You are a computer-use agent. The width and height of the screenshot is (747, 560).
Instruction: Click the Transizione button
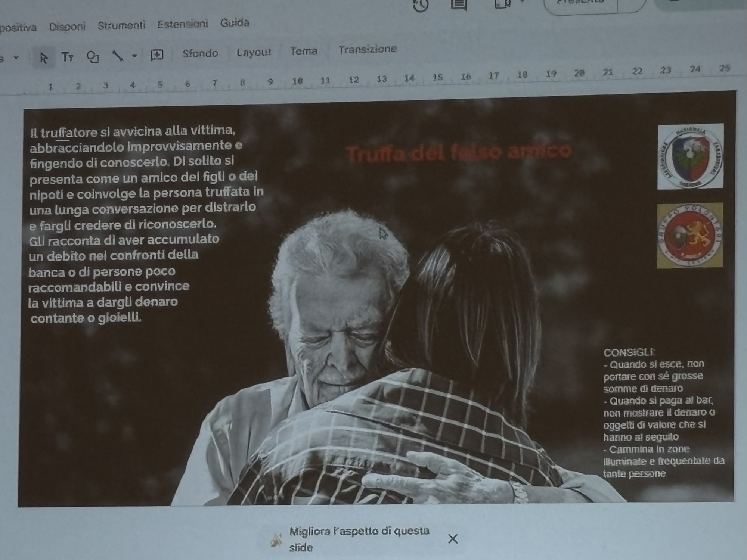tap(368, 49)
